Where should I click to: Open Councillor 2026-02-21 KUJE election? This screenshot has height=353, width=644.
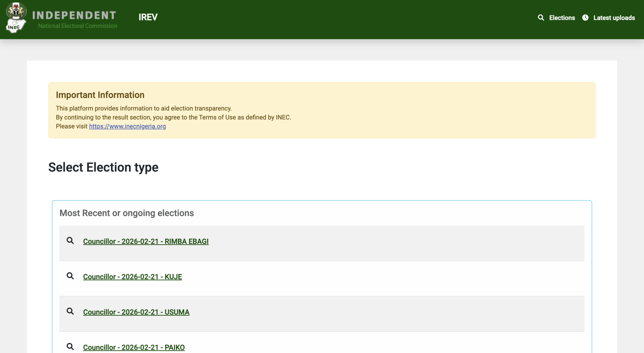133,277
